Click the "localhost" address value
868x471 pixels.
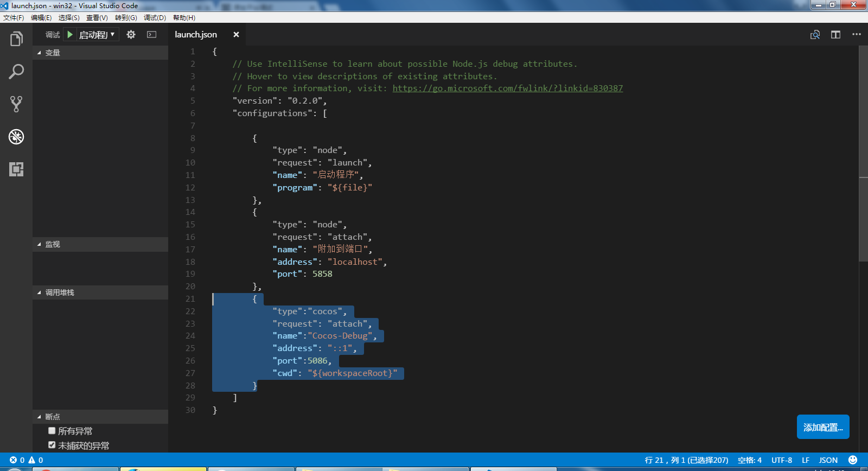[355, 262]
